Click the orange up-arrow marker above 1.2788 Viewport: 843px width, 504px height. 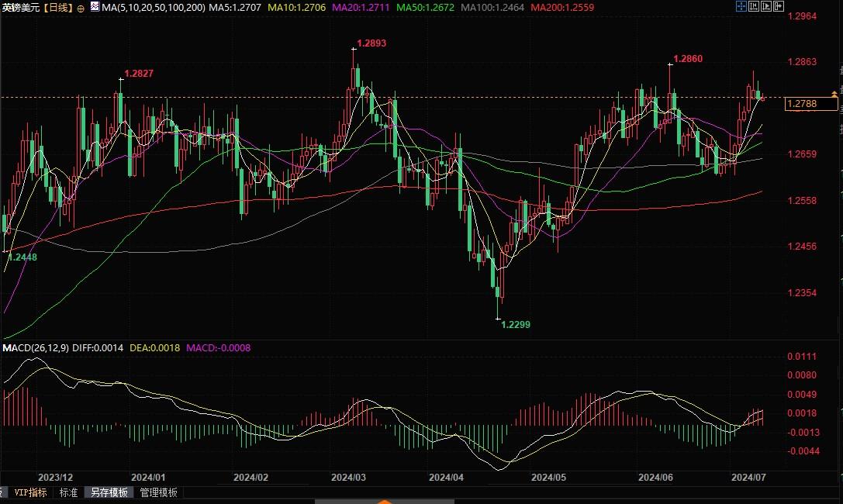(x=834, y=94)
